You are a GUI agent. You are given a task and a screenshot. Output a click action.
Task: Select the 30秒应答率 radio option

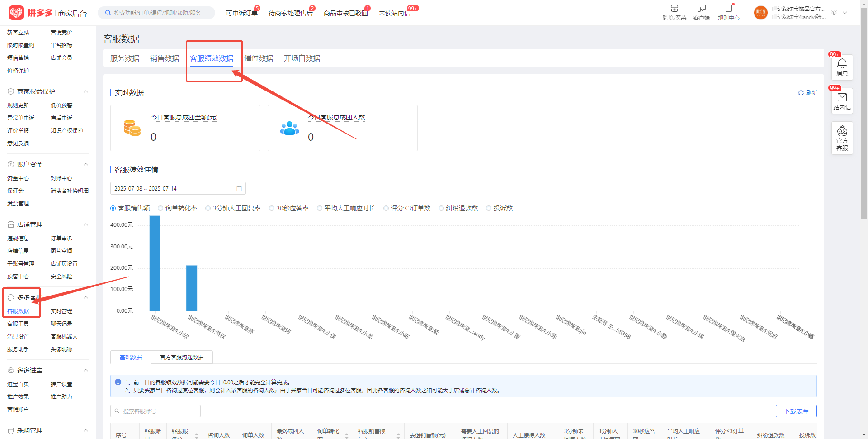coord(272,209)
